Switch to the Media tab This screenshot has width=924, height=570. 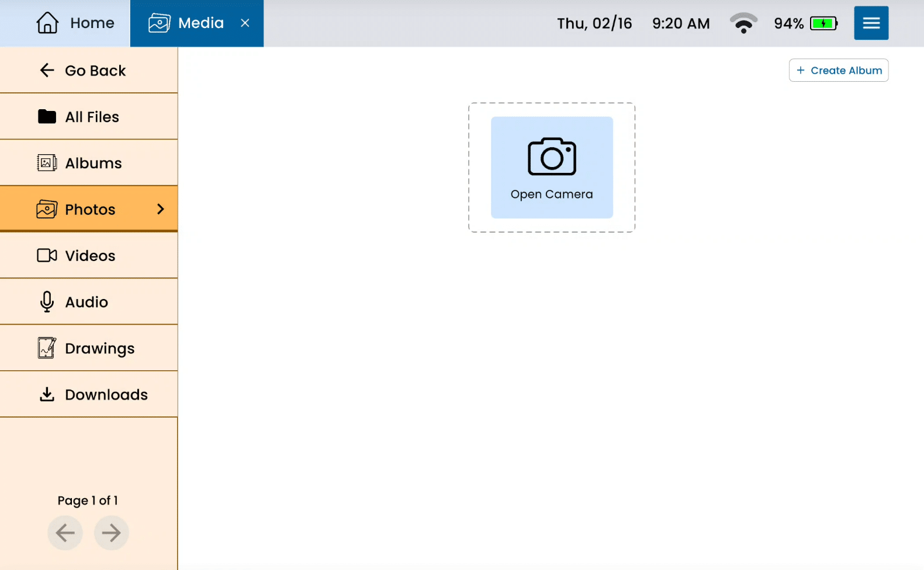click(187, 23)
